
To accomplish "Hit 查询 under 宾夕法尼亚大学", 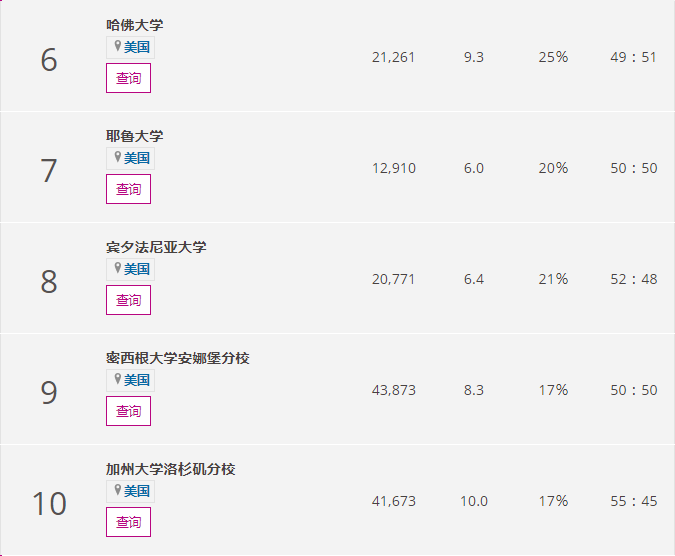I will point(128,300).
